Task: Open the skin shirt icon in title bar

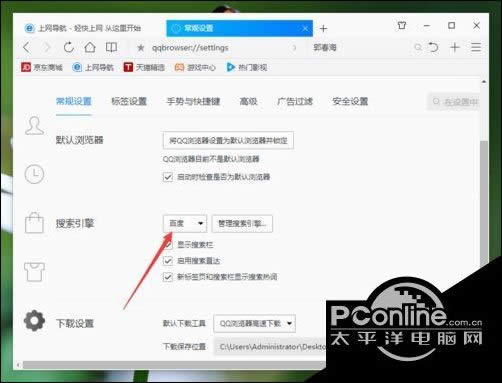Action: 402,25
